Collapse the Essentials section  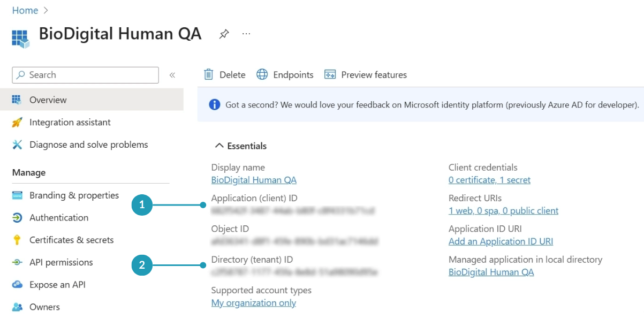[240, 146]
